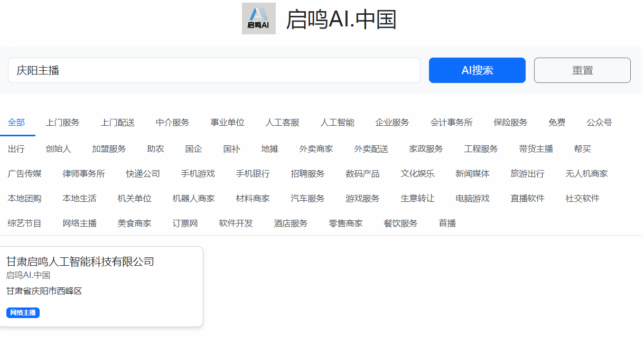Switch to 外卖配送 tab
This screenshot has height=345, width=644.
click(371, 149)
